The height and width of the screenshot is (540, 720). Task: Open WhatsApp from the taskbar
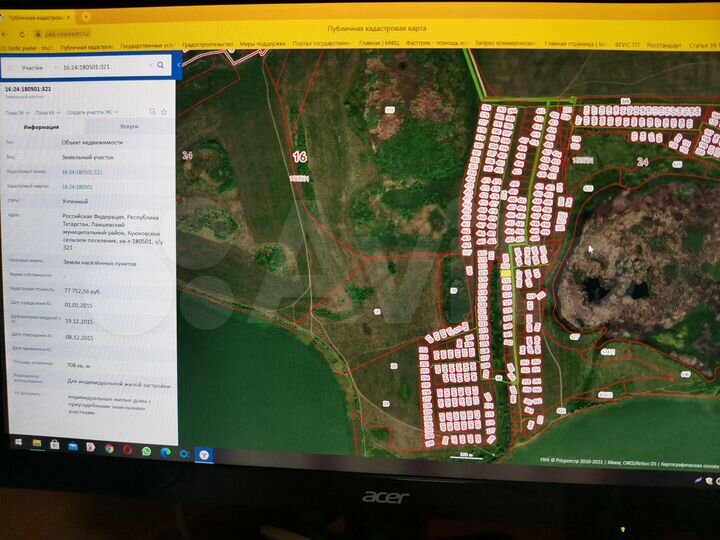[x=146, y=451]
